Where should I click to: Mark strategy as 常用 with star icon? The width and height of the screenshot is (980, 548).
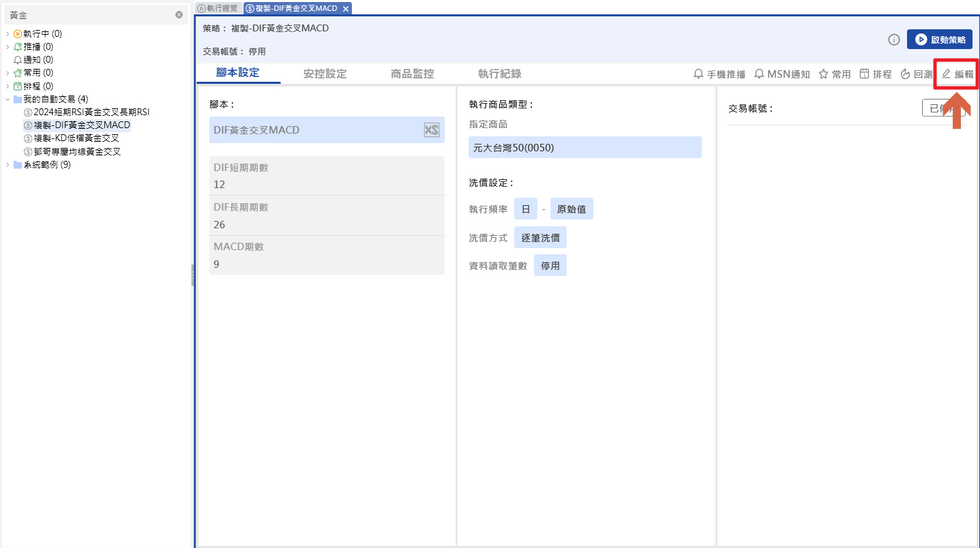(834, 74)
